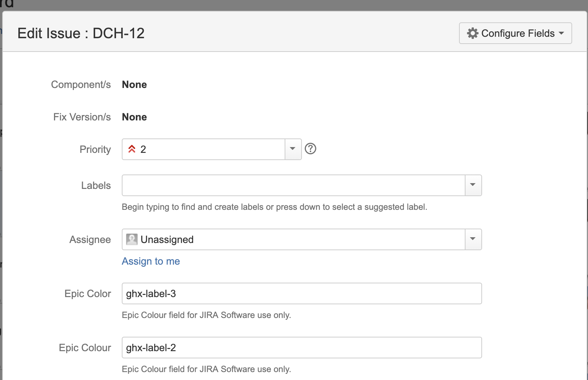Click the Fix Version/s None value

(134, 117)
